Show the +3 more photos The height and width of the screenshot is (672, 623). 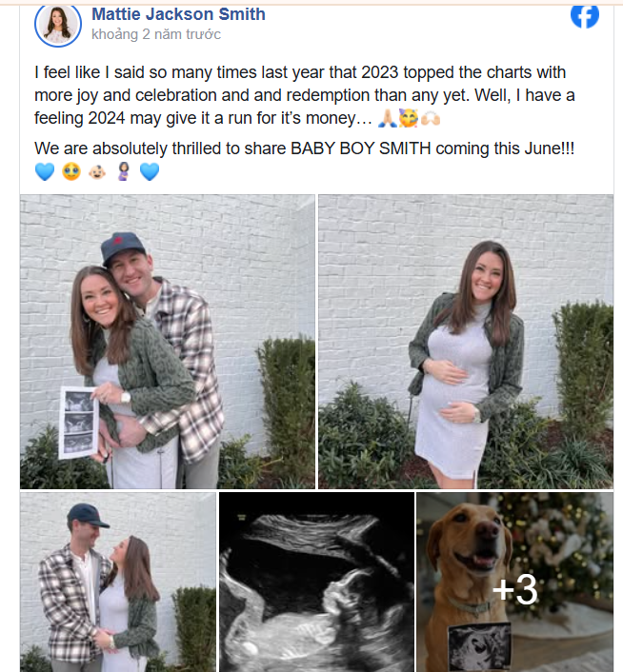[514, 590]
